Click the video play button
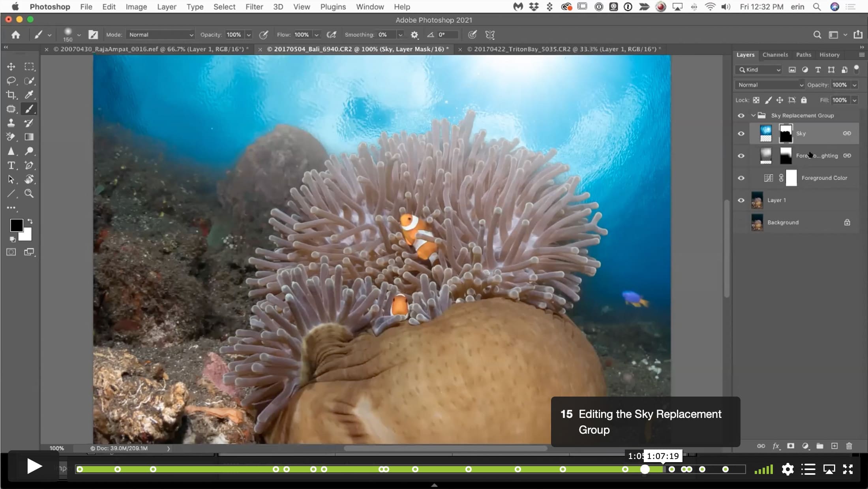Screen dimensions: 868x489 coord(34,466)
